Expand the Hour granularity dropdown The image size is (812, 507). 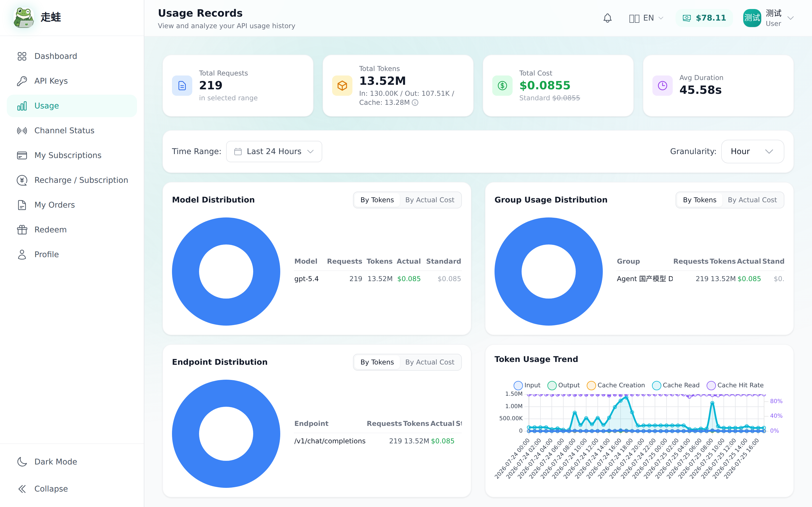coord(752,152)
